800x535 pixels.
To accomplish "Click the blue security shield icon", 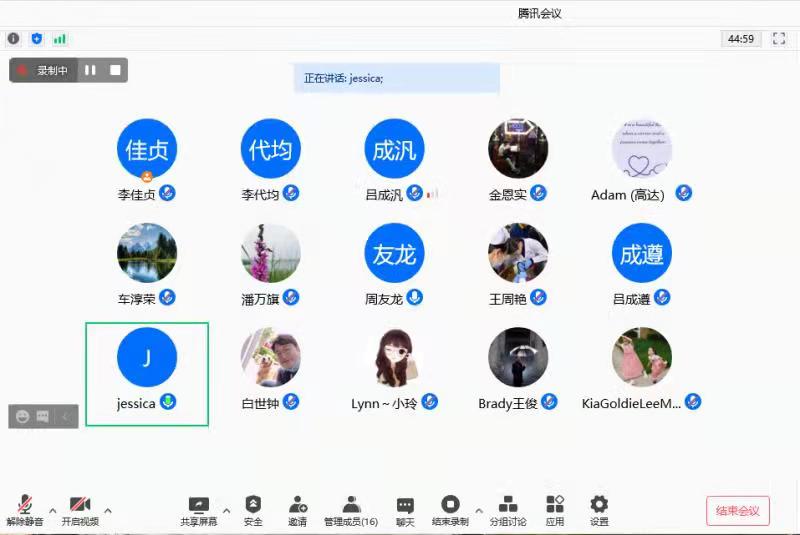I will 37,39.
